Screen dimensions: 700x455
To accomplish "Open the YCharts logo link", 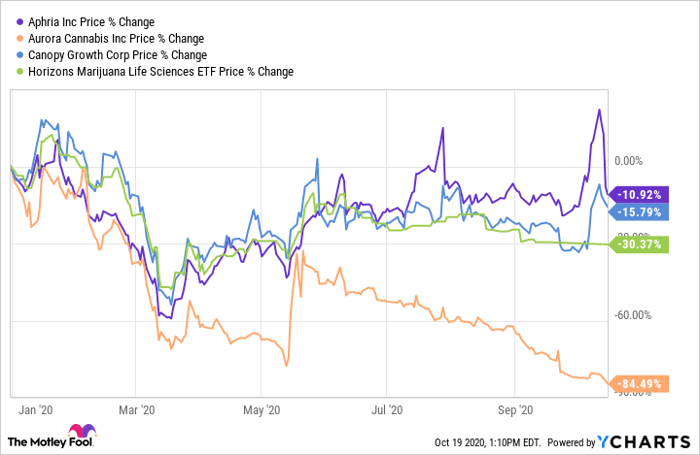I will tap(644, 441).
